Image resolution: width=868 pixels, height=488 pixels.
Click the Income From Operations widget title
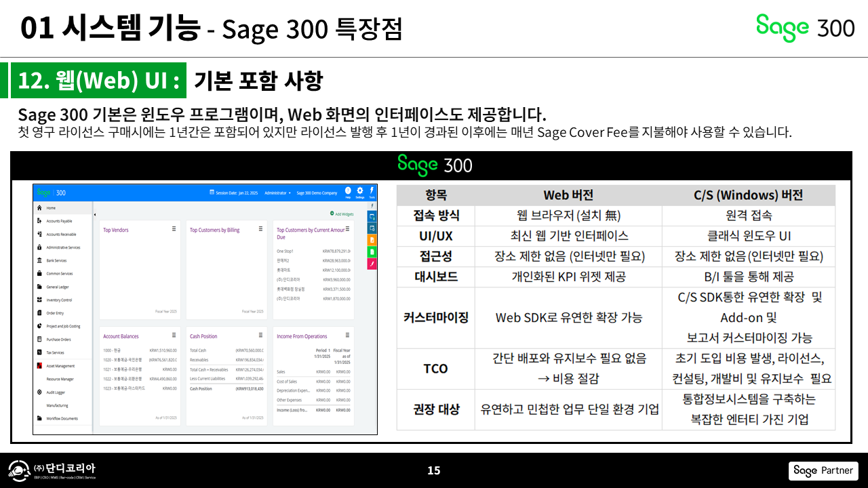coord(302,336)
